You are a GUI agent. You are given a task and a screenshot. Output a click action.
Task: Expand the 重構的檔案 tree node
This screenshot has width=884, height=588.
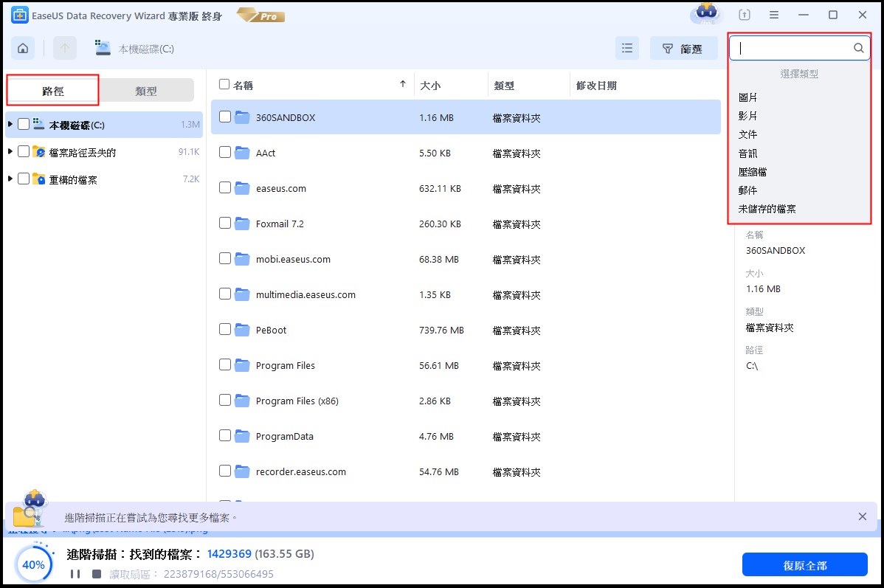(x=10, y=179)
